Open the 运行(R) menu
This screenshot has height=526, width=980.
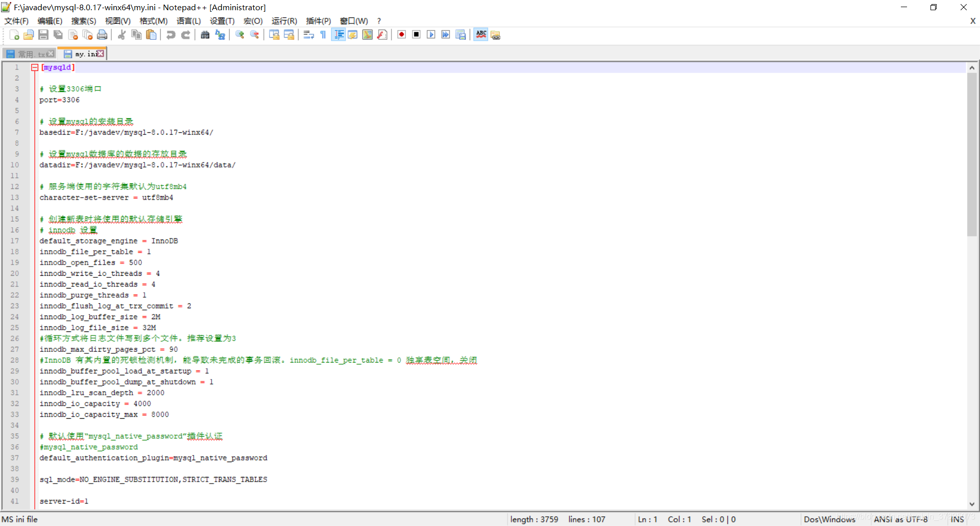click(284, 21)
